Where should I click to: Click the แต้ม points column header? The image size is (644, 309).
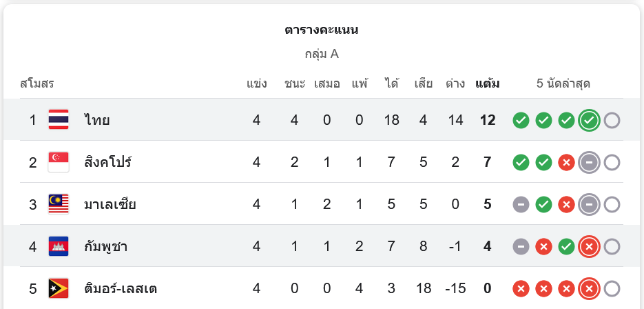tap(487, 84)
